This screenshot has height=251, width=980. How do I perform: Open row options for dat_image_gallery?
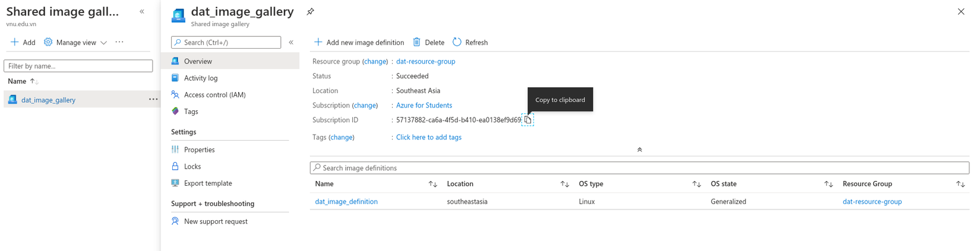click(153, 100)
